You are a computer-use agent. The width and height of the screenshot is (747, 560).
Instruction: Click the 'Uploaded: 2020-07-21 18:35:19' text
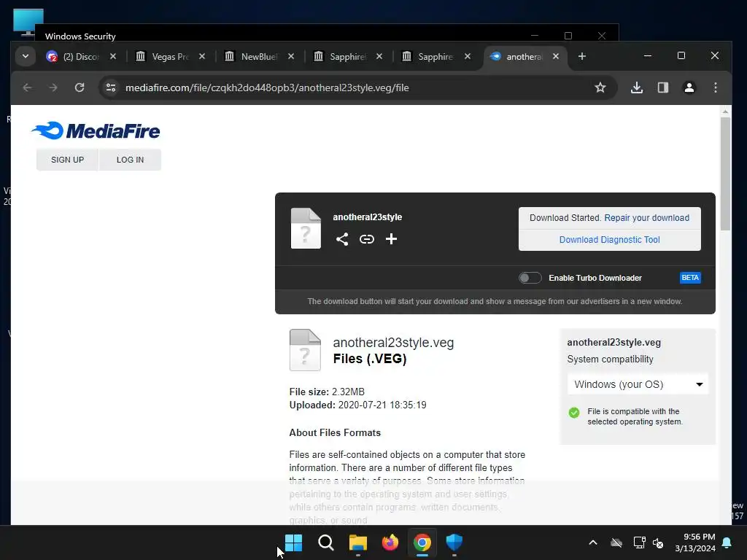(357, 405)
